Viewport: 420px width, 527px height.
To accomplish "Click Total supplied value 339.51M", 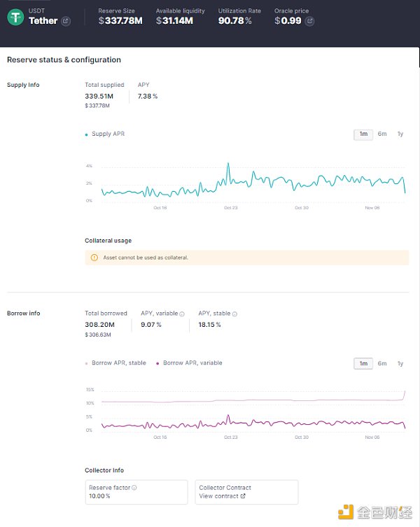I will [99, 96].
